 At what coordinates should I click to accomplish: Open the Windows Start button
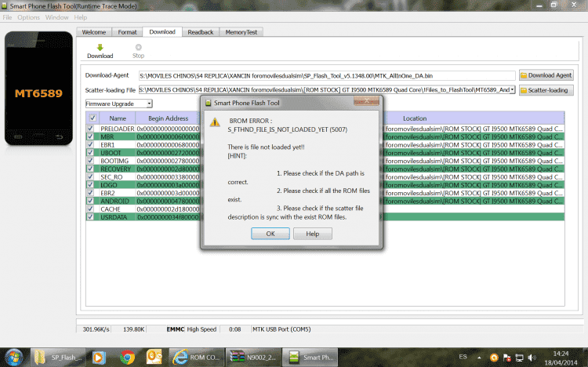click(13, 358)
